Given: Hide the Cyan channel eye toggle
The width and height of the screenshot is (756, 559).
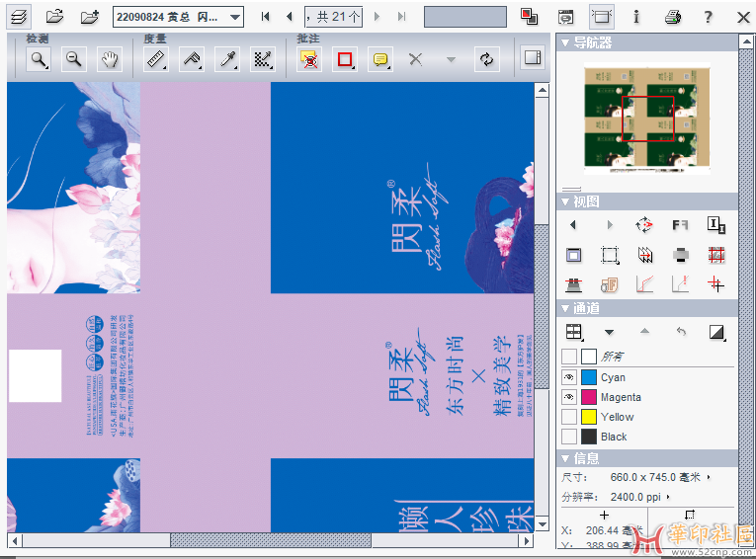Looking at the screenshot, I should coord(569,377).
